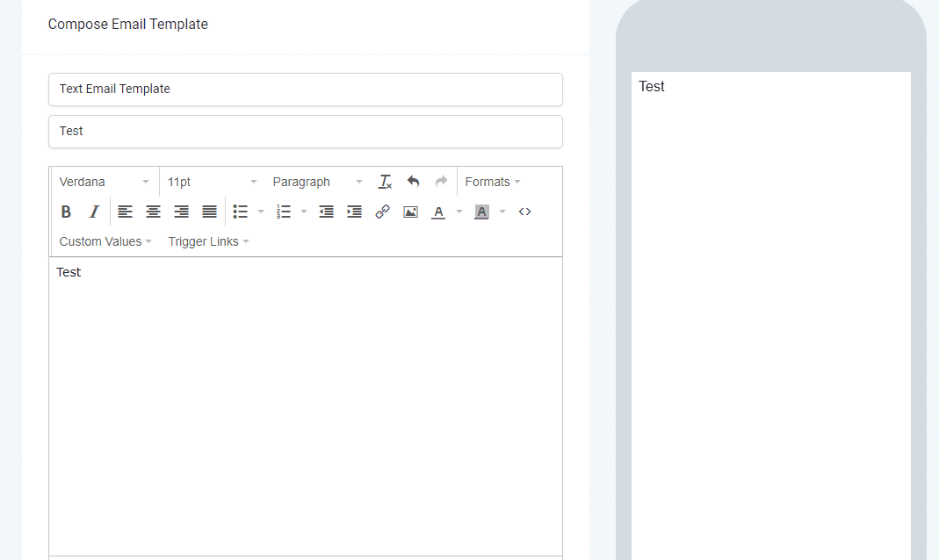The image size is (939, 560).
Task: Insert a numbered list
Action: (283, 212)
